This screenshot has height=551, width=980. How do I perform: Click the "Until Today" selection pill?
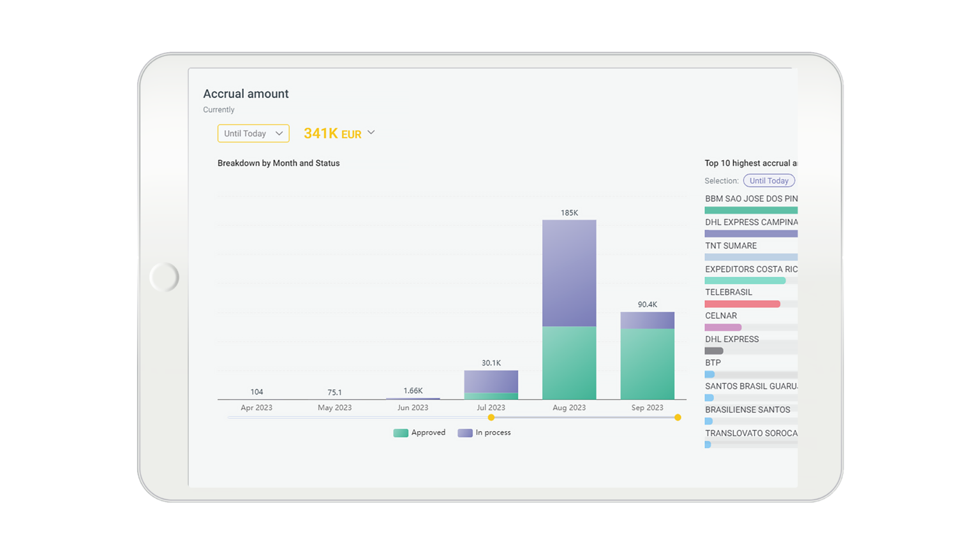click(x=769, y=180)
